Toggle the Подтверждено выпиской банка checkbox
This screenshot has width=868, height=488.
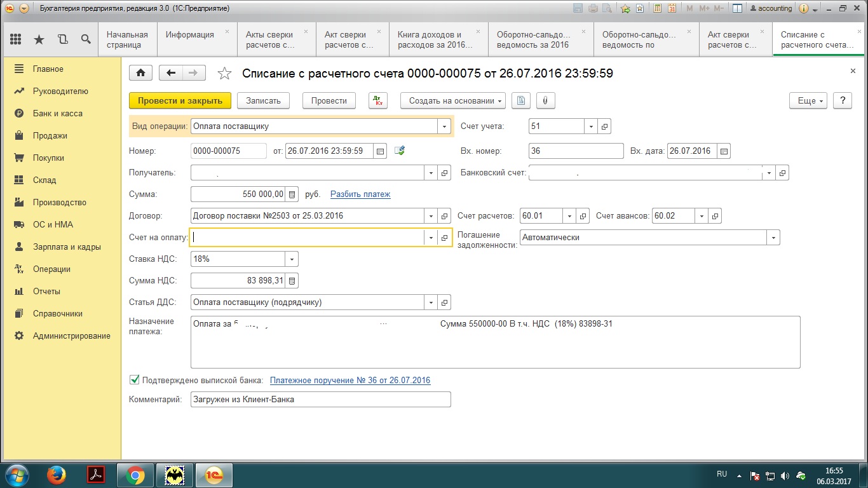point(134,380)
